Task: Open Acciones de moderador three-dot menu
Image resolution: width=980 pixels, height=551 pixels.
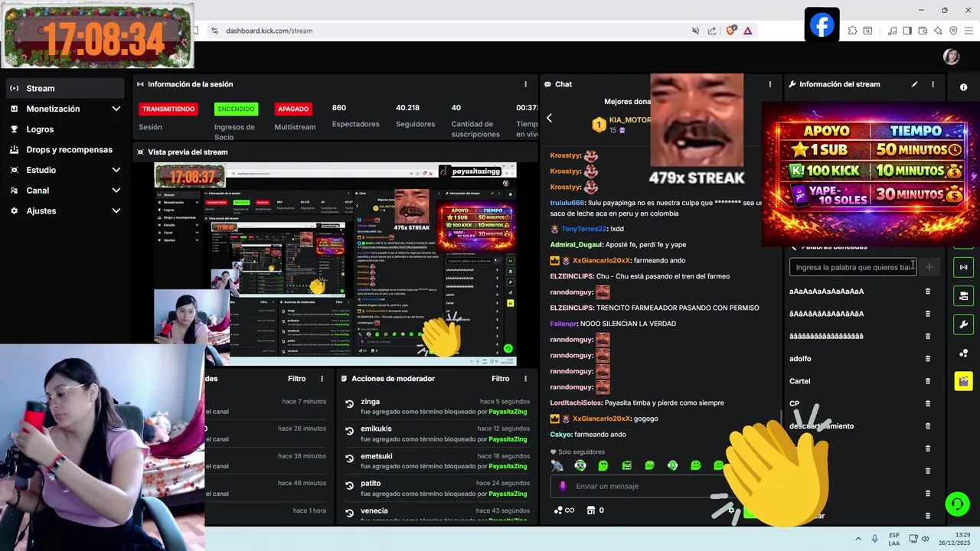Action: point(525,379)
